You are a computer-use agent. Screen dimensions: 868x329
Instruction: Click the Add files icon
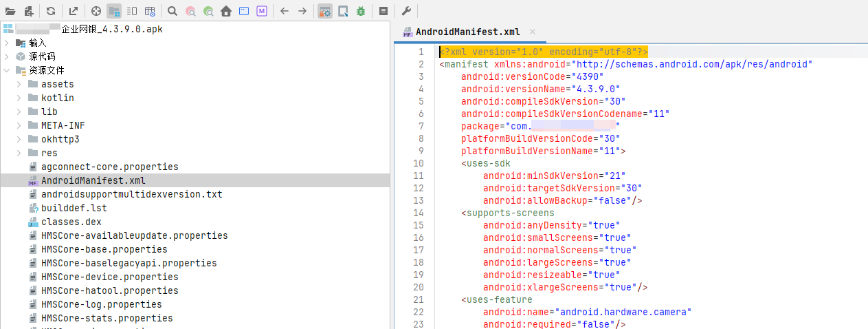point(29,11)
